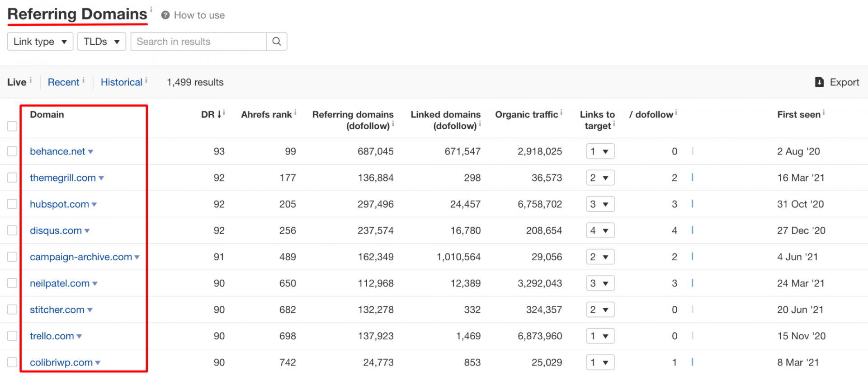Tick the disqus.com row checkbox
The height and width of the screenshot is (375, 868).
12,230
